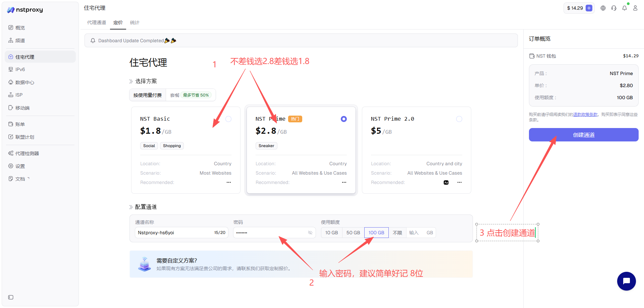This screenshot has width=644, height=308.
Task: Toggle password visibility eye icon
Action: coord(310,233)
